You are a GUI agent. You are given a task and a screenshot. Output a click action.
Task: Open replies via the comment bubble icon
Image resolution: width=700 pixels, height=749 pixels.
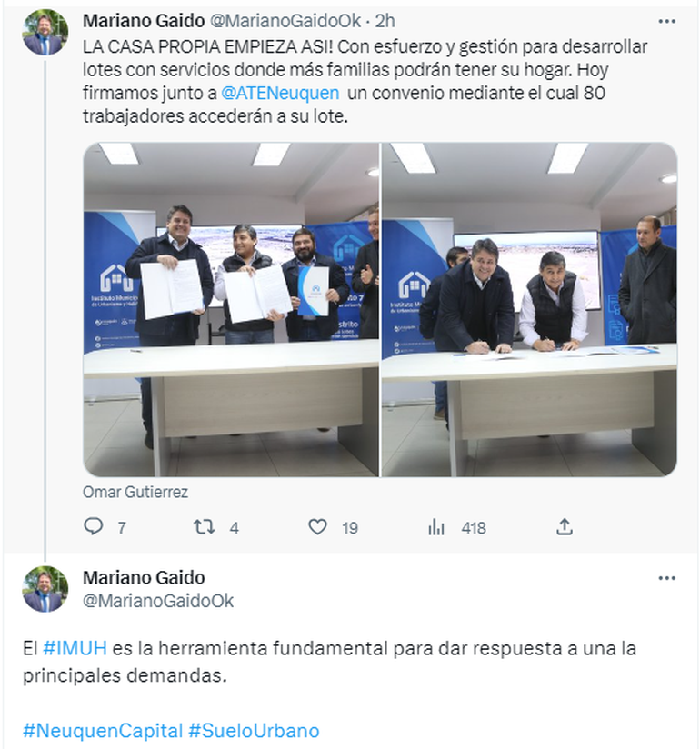pyautogui.click(x=93, y=527)
